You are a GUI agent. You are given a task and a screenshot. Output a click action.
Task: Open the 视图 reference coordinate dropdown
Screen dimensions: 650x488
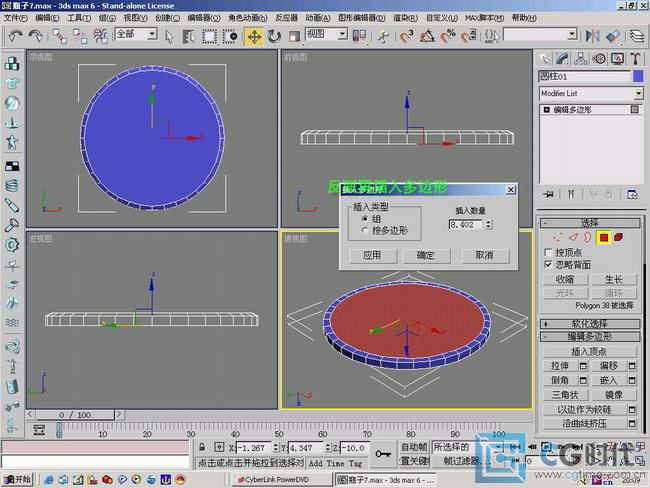click(x=342, y=34)
